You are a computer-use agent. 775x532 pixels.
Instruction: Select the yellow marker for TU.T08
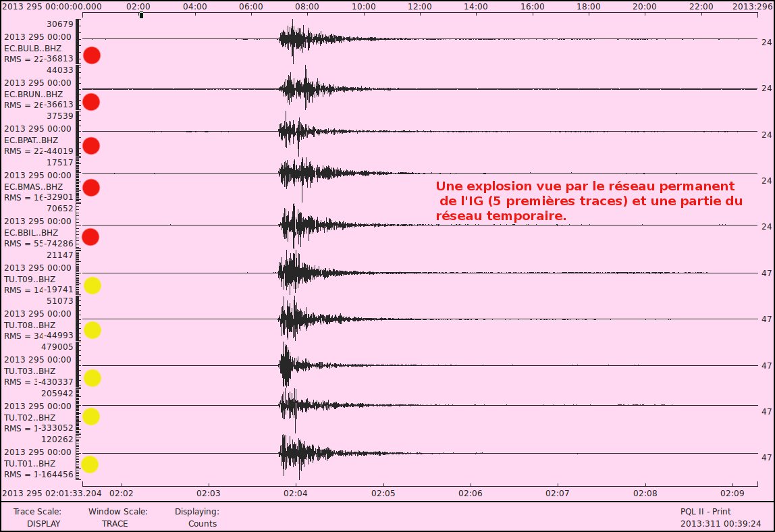tap(92, 330)
